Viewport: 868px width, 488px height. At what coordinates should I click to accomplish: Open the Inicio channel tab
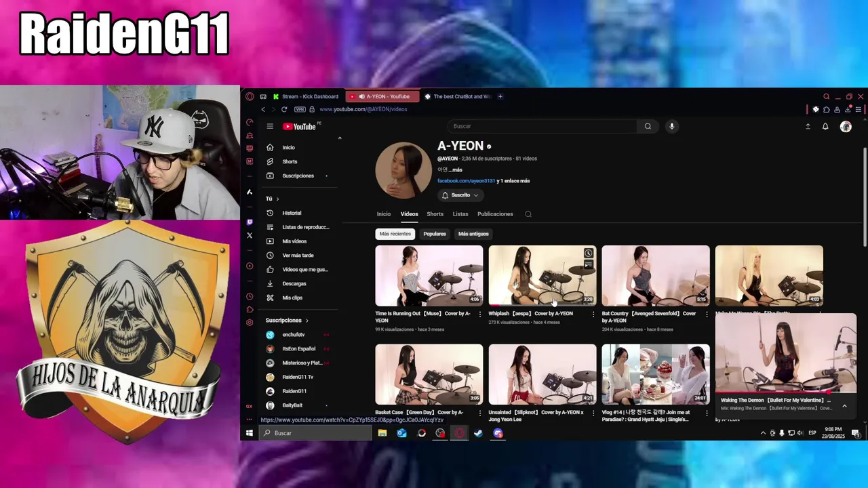(384, 214)
